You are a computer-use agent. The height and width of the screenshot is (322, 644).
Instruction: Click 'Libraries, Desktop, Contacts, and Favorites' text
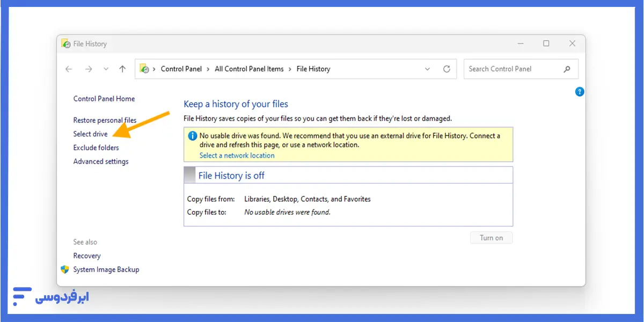point(308,199)
